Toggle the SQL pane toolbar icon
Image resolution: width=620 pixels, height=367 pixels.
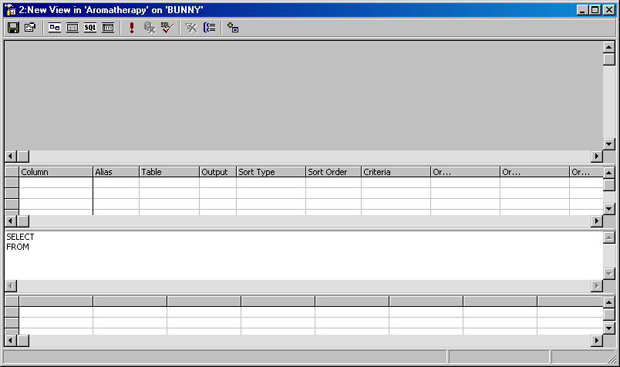pyautogui.click(x=90, y=28)
